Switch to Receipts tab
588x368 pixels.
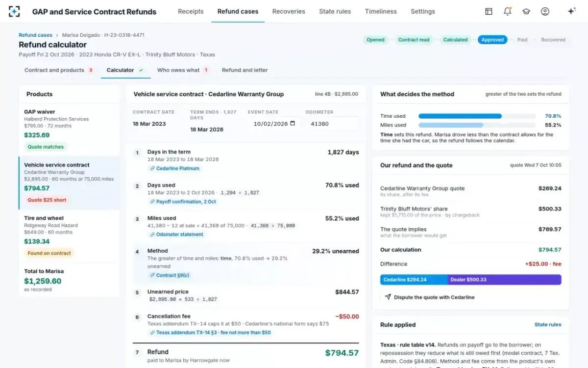coord(191,11)
